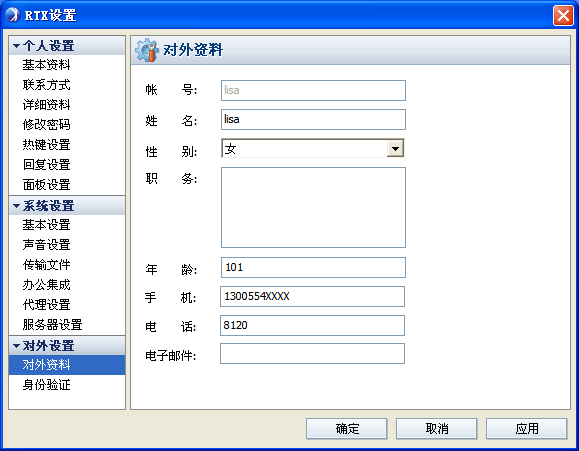Click the gear icon beside 对外资料 header

point(147,50)
